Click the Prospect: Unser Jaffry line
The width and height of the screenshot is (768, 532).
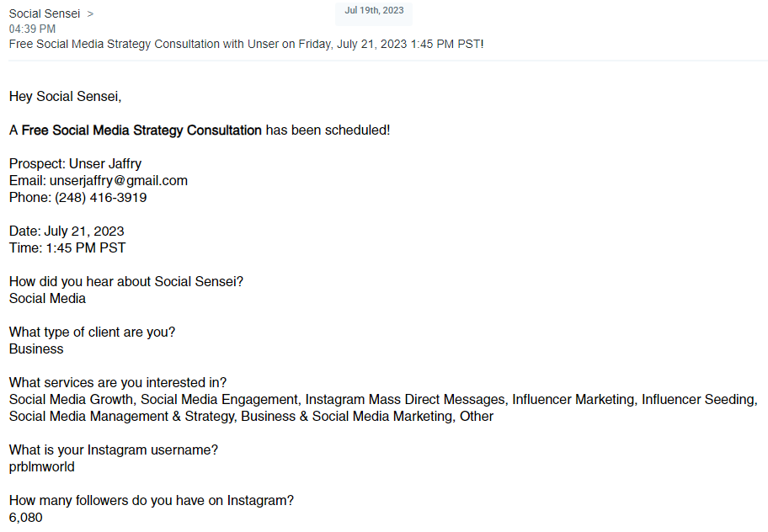pyautogui.click(x=76, y=163)
